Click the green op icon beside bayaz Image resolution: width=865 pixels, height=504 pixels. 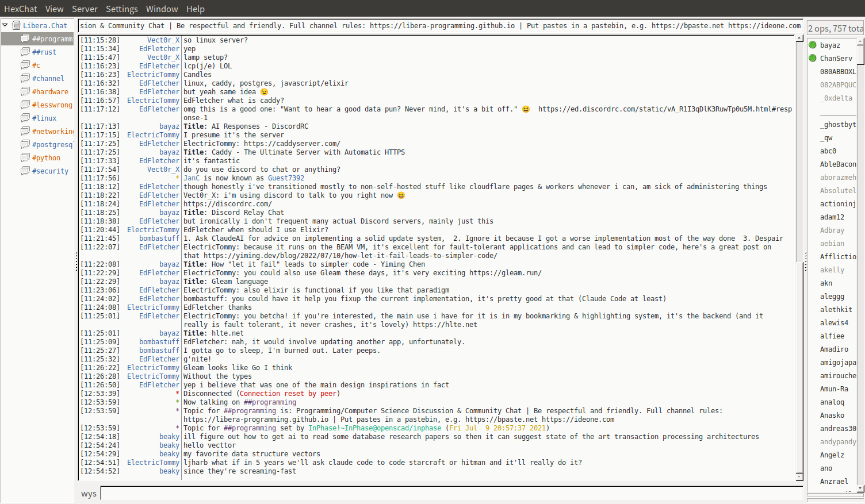tap(813, 45)
